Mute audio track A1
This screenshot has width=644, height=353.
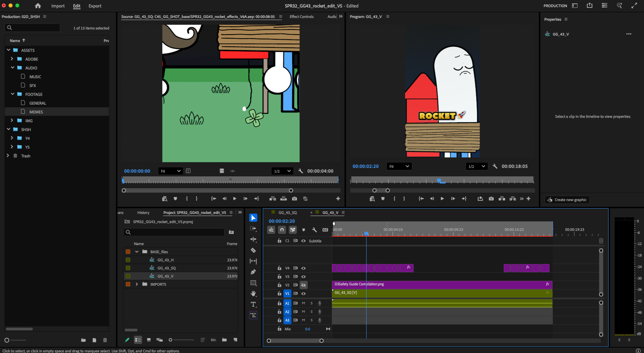coord(303,303)
